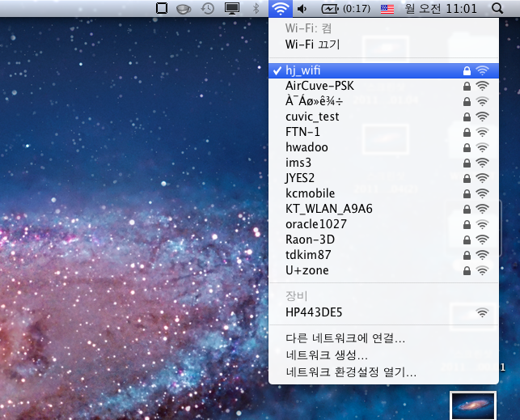The width and height of the screenshot is (520, 420).
Task: Click the date and time clock text
Action: click(x=441, y=8)
